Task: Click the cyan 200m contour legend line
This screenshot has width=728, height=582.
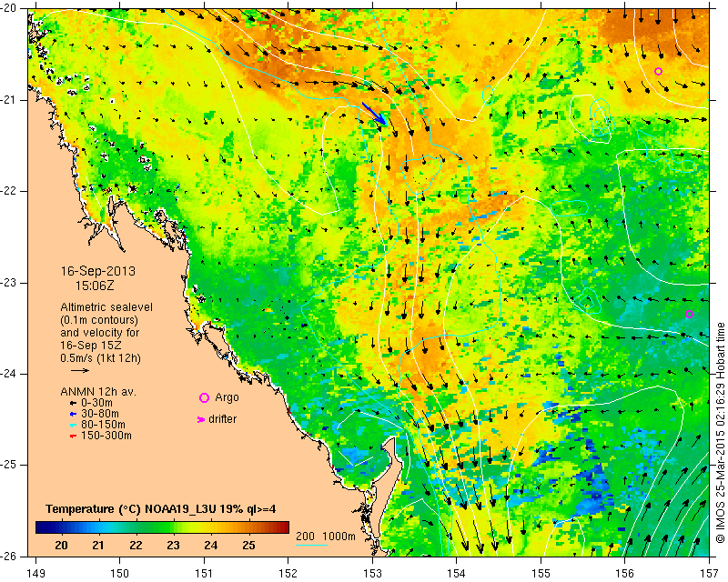Action: pos(311,545)
